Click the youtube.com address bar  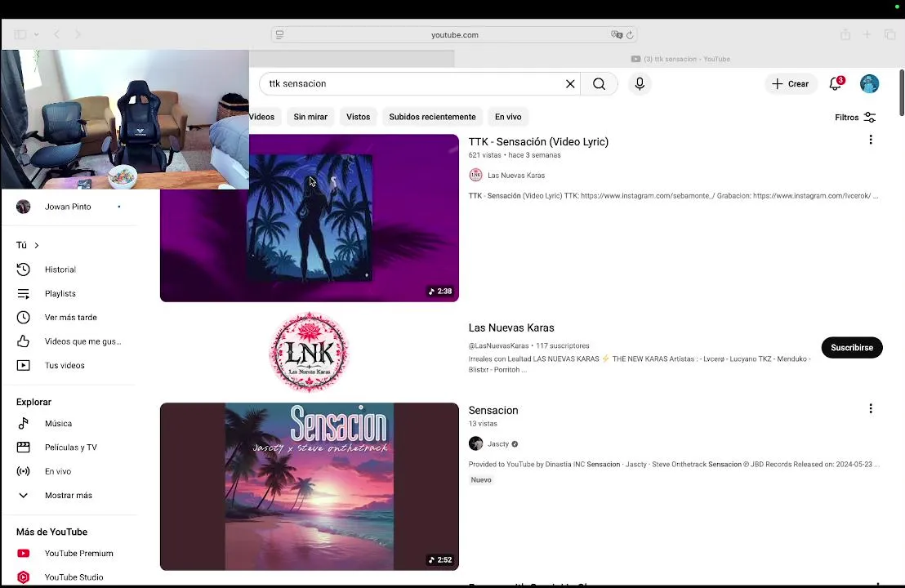[x=454, y=34]
